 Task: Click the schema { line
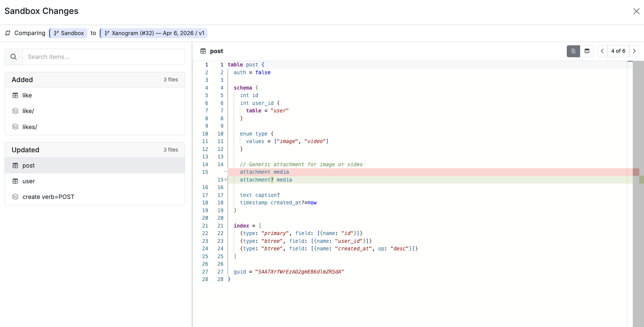246,88
